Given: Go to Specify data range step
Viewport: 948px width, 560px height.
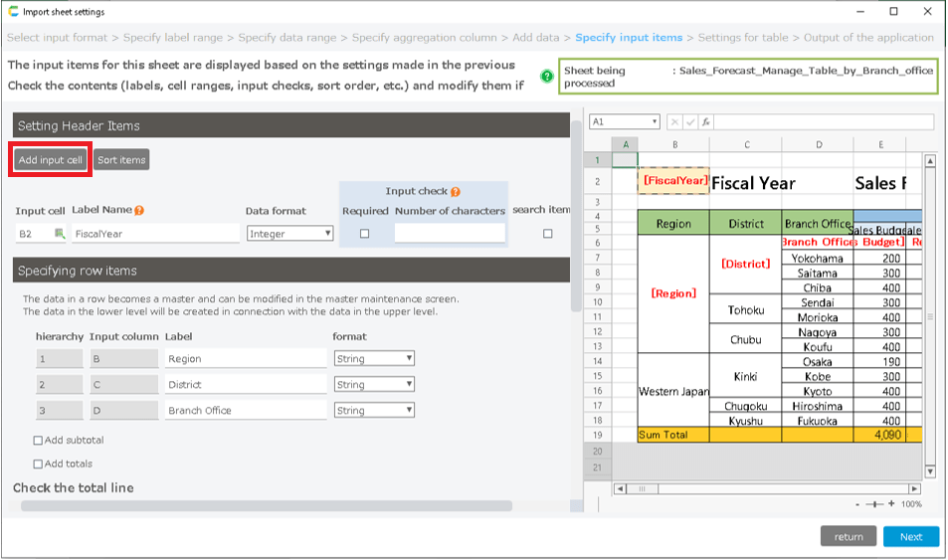Looking at the screenshot, I should point(293,38).
